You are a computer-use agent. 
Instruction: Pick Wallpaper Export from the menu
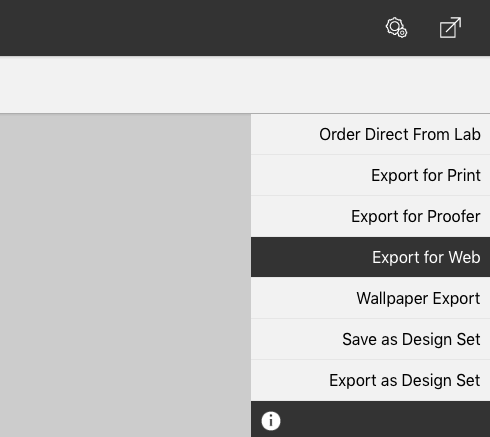[370, 298]
